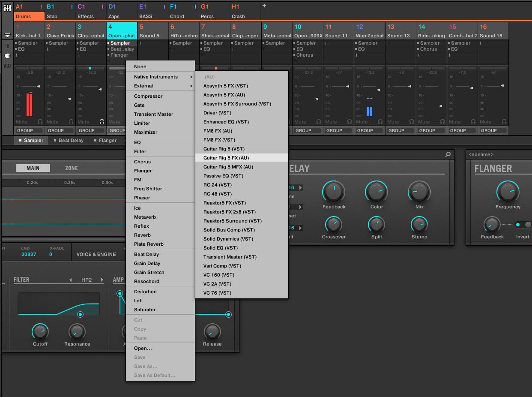This screenshot has height=397, width=532.
Task: Click the down-arrow icon beside sound slot 1
Action: coord(7,35)
